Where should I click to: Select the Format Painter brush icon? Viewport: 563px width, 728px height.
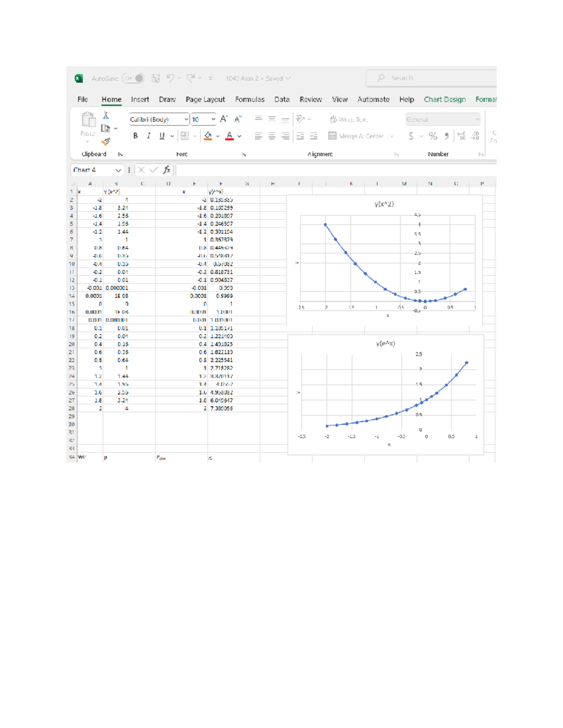(x=106, y=141)
